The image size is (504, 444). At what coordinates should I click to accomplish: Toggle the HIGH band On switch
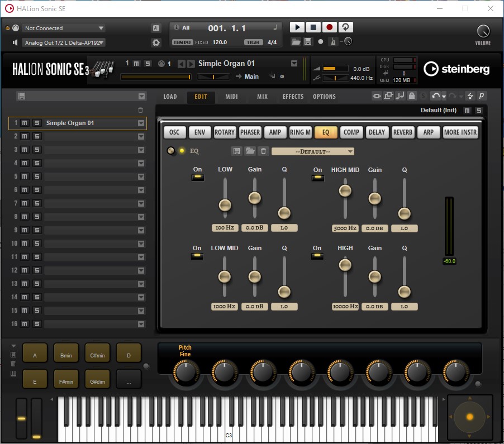coord(317,256)
